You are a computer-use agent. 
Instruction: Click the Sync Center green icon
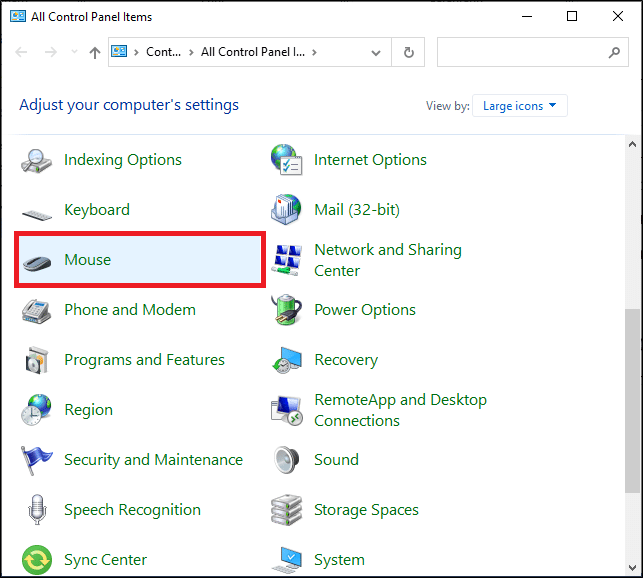click(x=37, y=559)
